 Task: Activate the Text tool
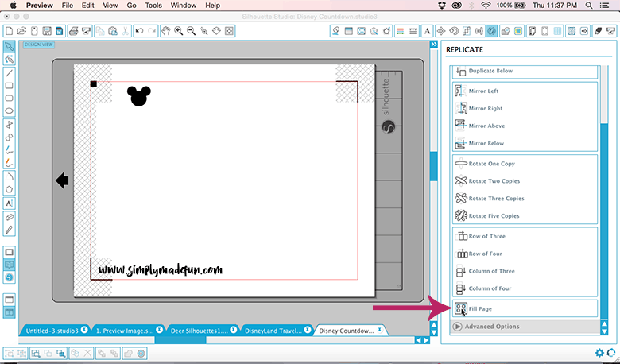[x=9, y=203]
